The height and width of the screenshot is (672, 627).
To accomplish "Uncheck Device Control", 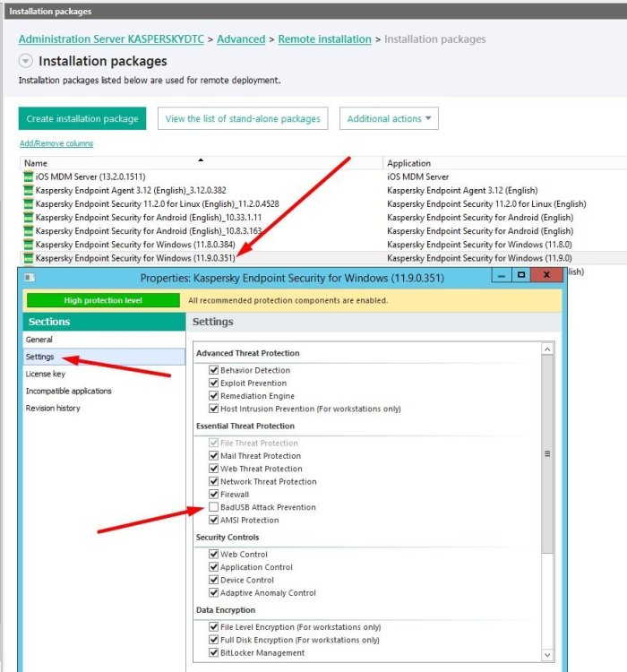I will point(213,580).
